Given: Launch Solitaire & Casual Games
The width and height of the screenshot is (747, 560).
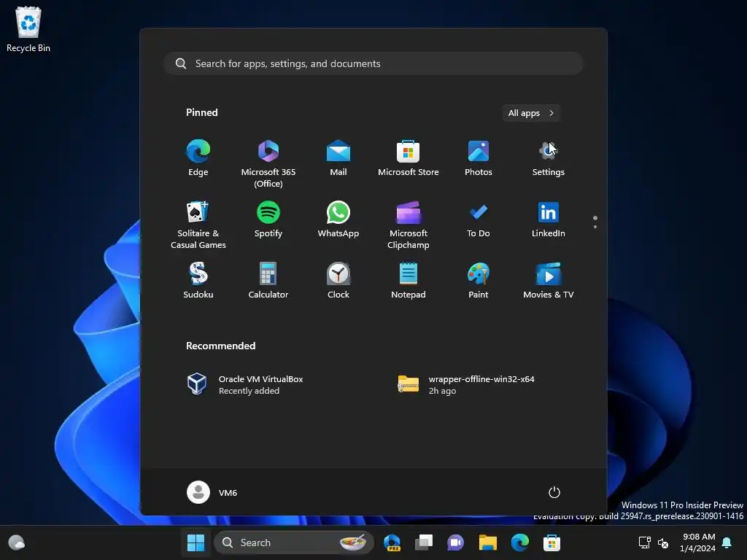Looking at the screenshot, I should pos(198,225).
